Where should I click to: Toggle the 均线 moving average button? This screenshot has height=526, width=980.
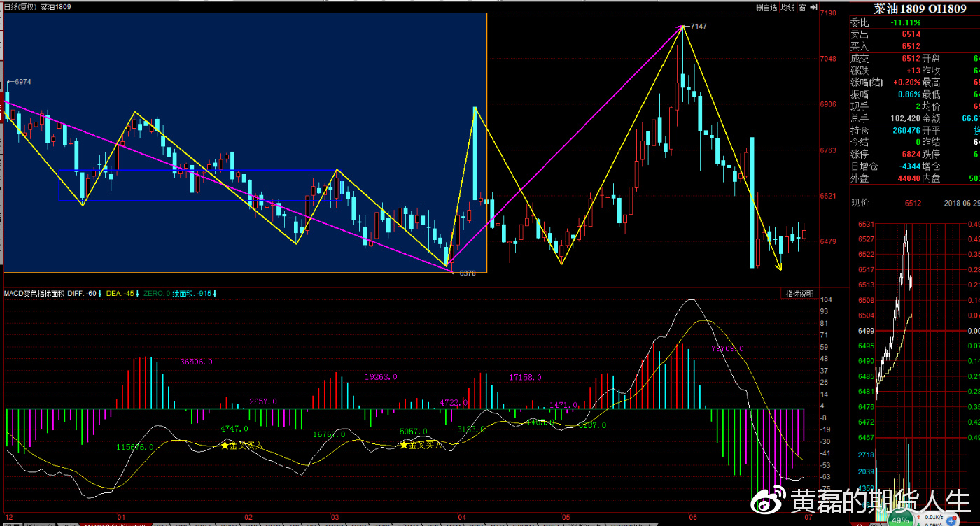[x=788, y=7]
